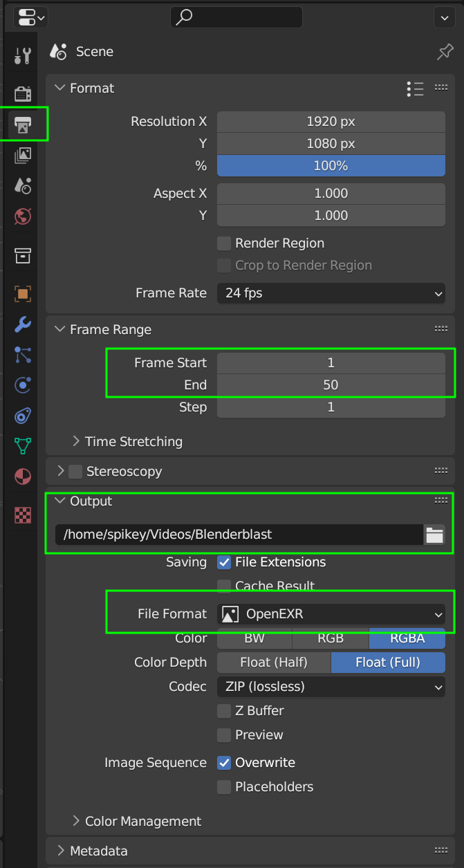Click the output path folder browse icon
Viewport: 464px width, 868px height.
click(434, 535)
